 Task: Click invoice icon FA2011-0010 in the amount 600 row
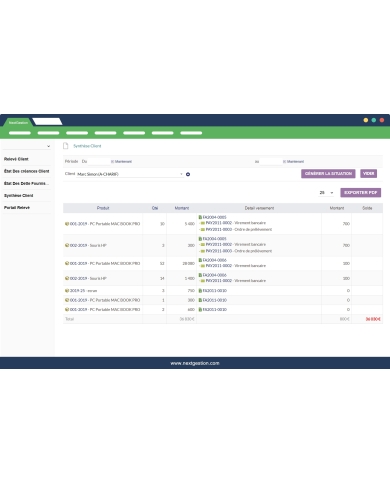coord(200,310)
